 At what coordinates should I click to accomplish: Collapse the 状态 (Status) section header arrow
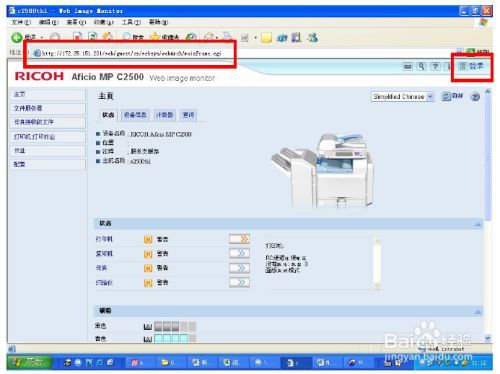click(478, 224)
